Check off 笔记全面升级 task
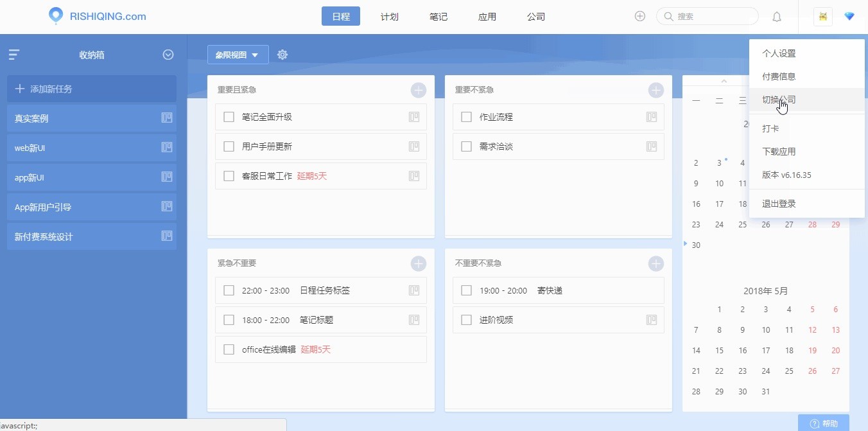868x431 pixels. pos(229,117)
